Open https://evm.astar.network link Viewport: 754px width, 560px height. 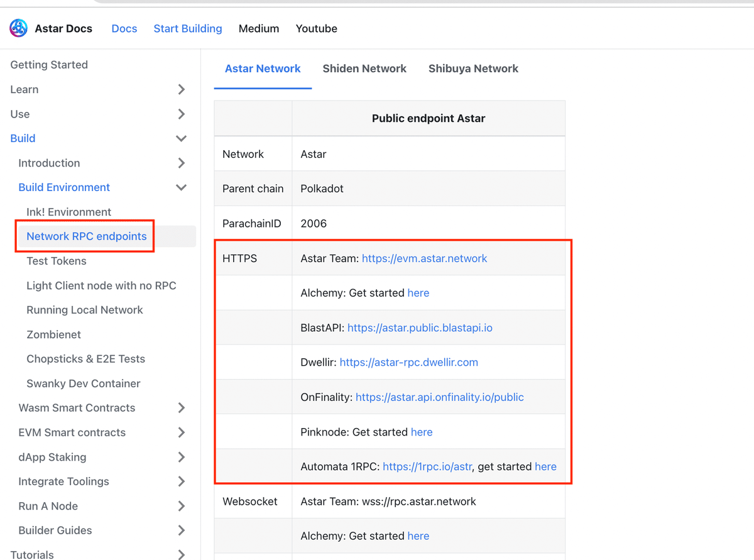(425, 258)
